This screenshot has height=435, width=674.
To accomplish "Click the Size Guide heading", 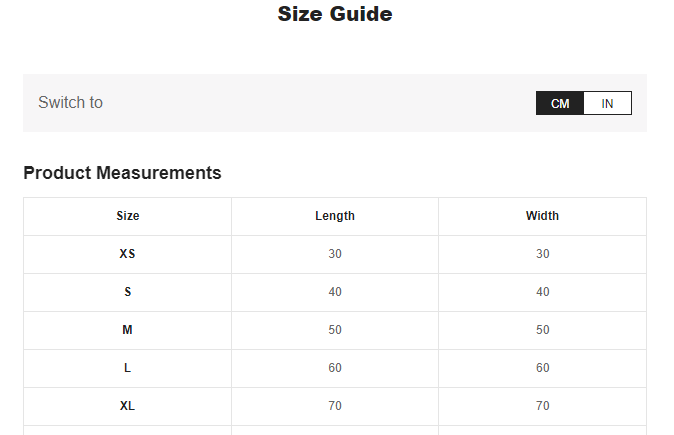I will pos(335,14).
